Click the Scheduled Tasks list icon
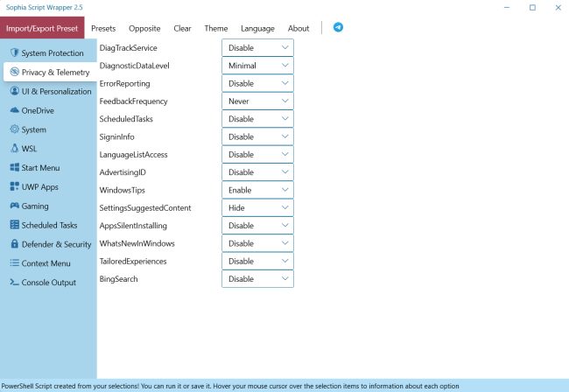The image size is (569, 392). pos(15,225)
